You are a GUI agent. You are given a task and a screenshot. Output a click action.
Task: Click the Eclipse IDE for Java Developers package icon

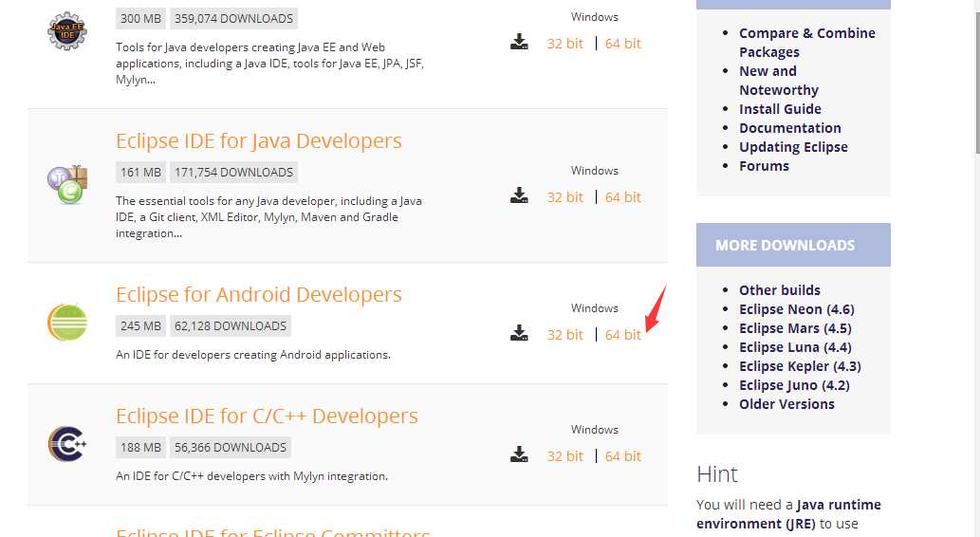pos(66,184)
